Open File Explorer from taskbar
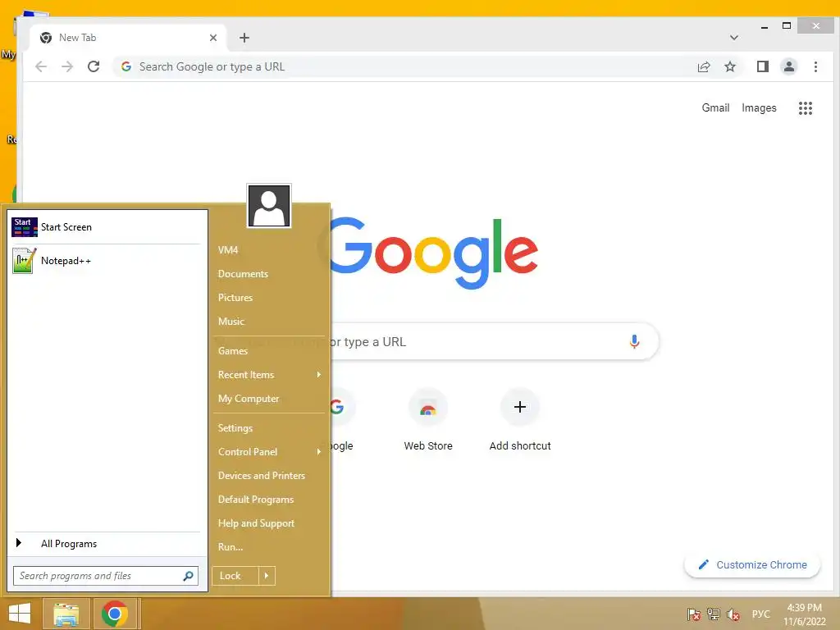The image size is (840, 630). click(66, 614)
